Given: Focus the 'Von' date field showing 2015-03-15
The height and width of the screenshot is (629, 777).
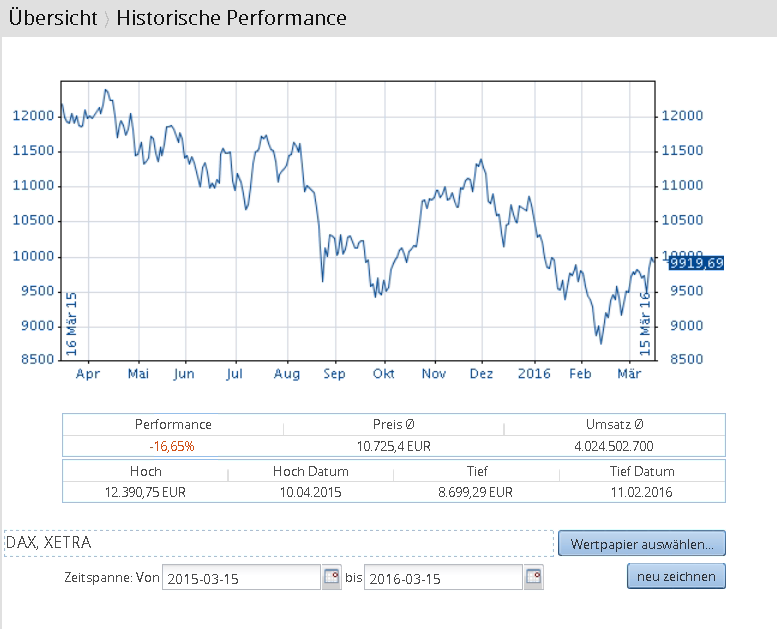Looking at the screenshot, I should point(239,578).
